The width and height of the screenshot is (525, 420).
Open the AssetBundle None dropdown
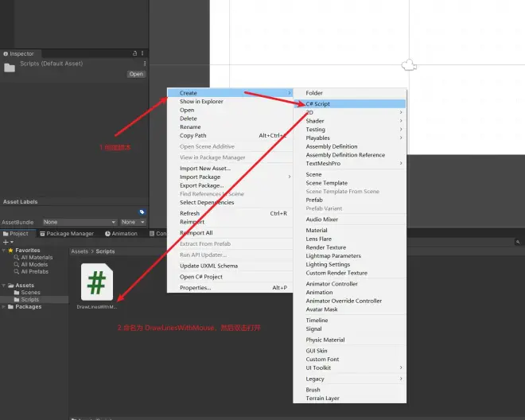pyautogui.click(x=80, y=222)
